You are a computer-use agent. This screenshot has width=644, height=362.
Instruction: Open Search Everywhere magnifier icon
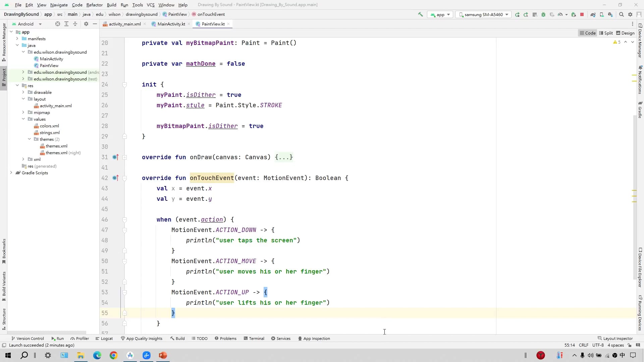tap(621, 14)
